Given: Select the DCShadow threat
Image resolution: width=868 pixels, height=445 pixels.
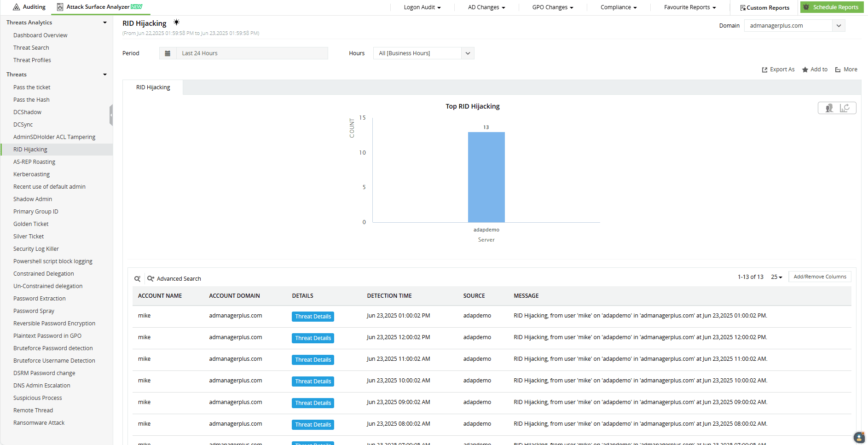Looking at the screenshot, I should [x=27, y=112].
